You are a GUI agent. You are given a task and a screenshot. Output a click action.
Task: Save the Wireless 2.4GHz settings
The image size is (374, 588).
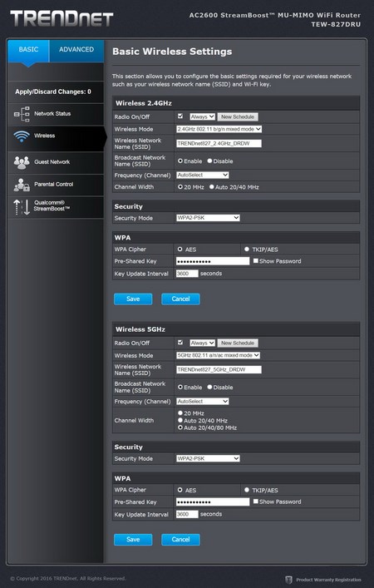pyautogui.click(x=133, y=299)
